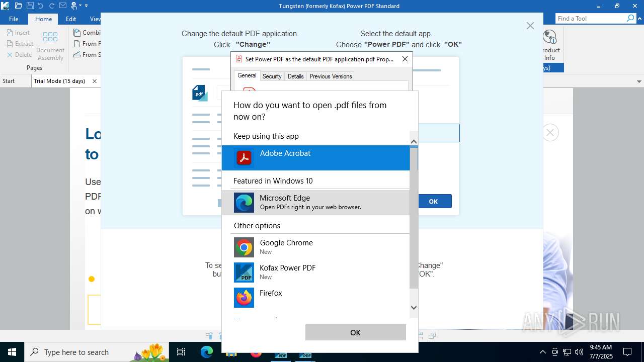
Task: Click the Undo arrow in title bar
Action: pos(41,6)
